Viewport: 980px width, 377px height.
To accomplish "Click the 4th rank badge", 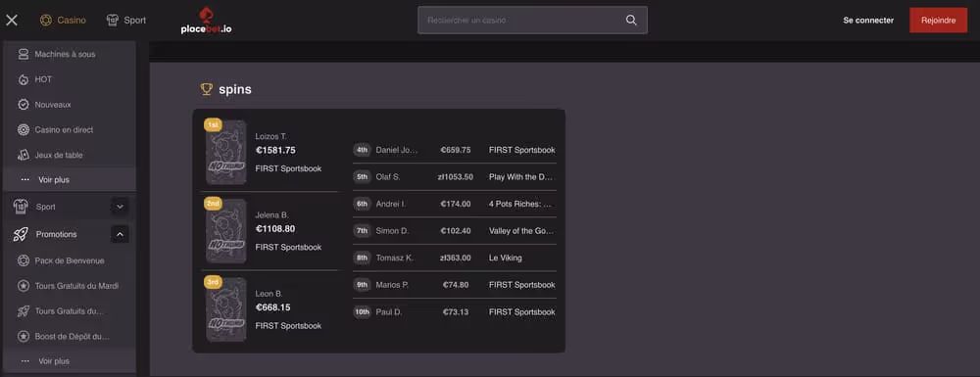I will pyautogui.click(x=363, y=150).
